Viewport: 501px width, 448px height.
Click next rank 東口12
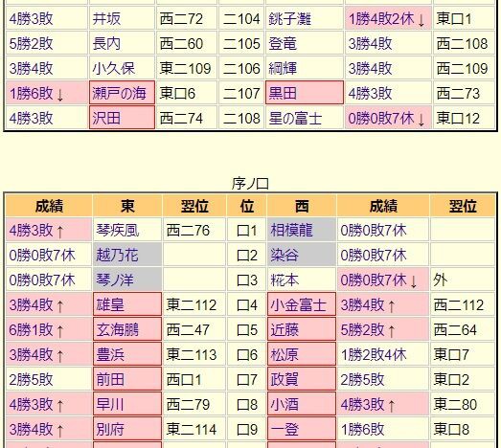click(458, 118)
